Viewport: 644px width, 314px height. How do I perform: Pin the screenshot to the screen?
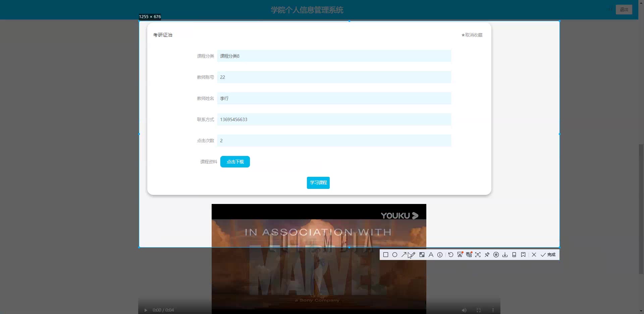487,255
